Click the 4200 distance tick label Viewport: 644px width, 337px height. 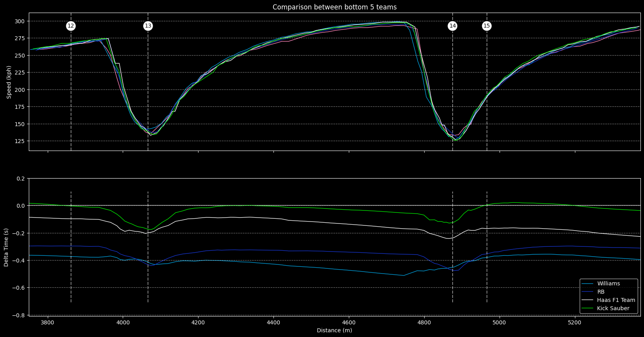click(x=198, y=323)
